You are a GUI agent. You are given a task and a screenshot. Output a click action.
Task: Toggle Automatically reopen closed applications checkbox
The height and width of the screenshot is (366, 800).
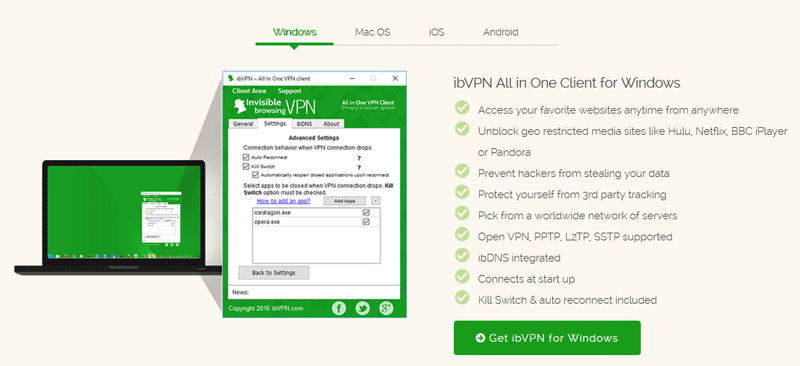coord(256,175)
